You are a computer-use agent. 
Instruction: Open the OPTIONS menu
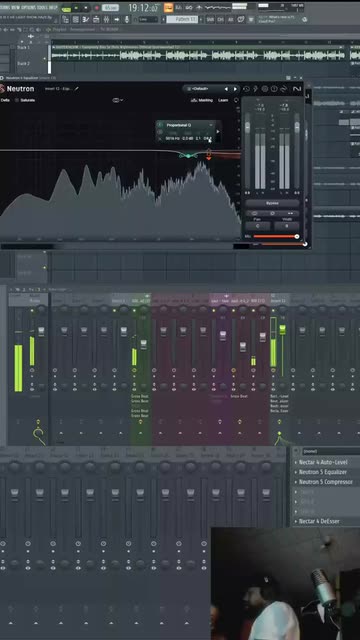(x=27, y=8)
